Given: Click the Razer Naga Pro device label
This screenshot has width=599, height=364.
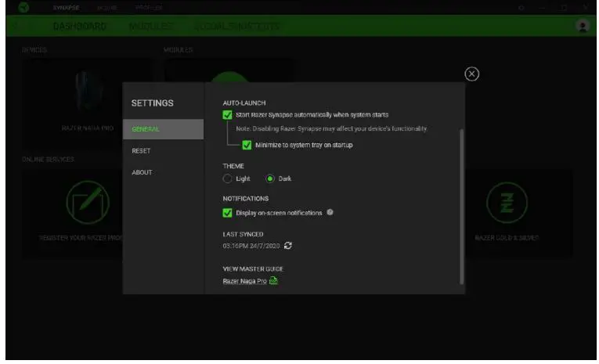Looking at the screenshot, I should click(x=88, y=128).
